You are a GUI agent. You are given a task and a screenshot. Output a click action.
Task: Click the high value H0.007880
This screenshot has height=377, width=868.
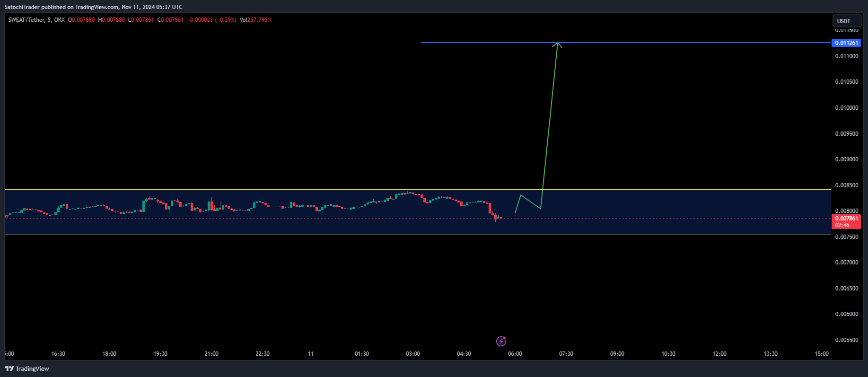point(112,20)
